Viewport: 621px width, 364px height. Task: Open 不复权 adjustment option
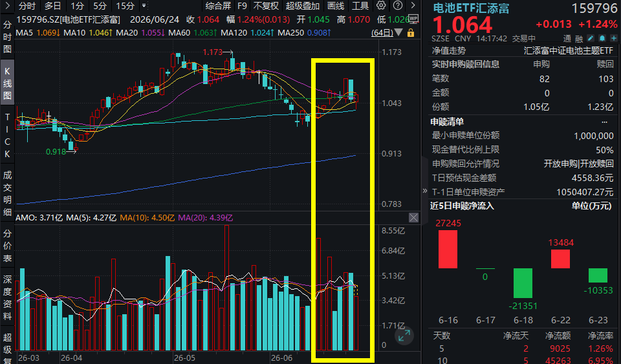(x=266, y=6)
